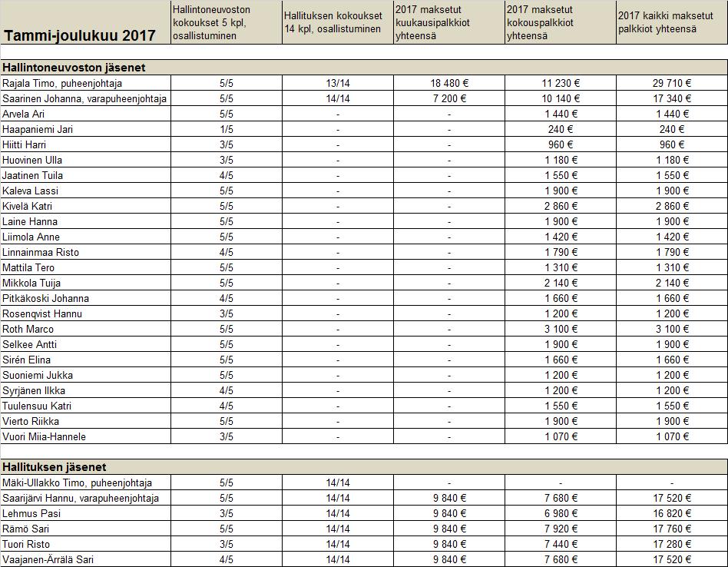The image size is (728, 567).
Task: Click the 'Hallintoneuvoston jäsenet' section heading
Action: click(x=74, y=68)
